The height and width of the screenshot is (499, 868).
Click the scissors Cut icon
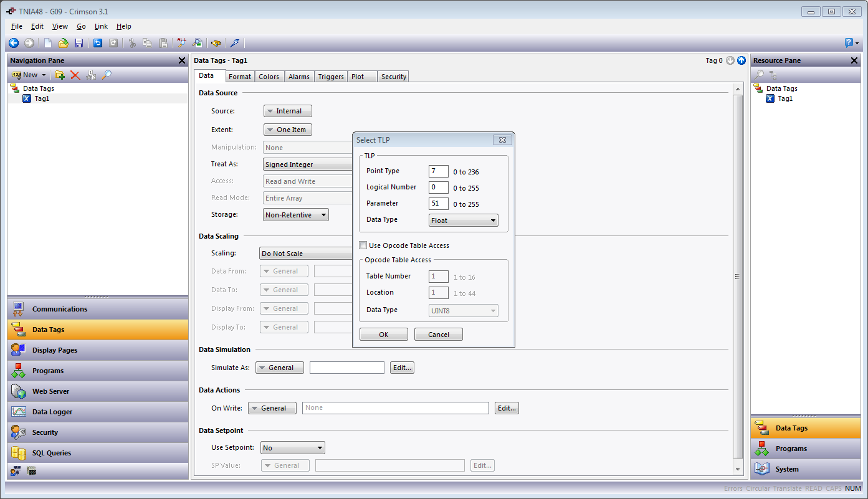pyautogui.click(x=132, y=43)
